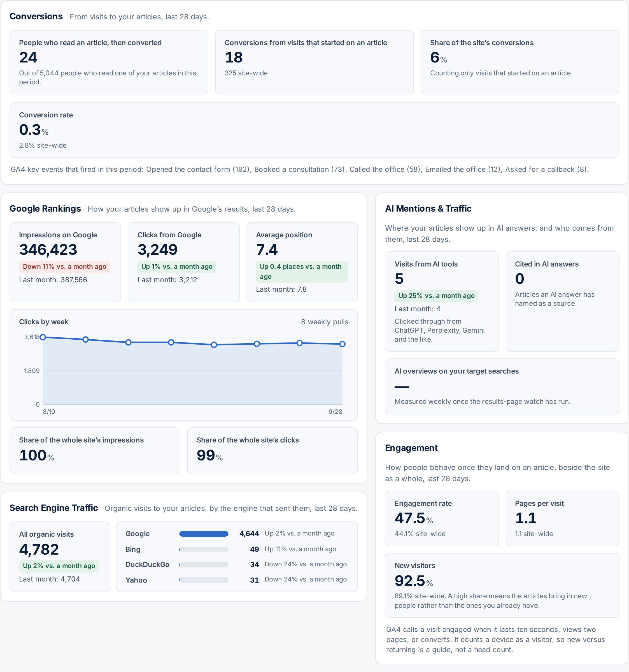Click the first data point on Clicks by week chart
The image size is (629, 672).
(43, 337)
